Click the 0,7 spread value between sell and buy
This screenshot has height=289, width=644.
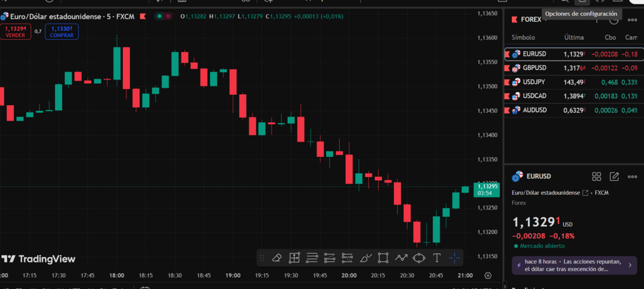[x=38, y=31]
